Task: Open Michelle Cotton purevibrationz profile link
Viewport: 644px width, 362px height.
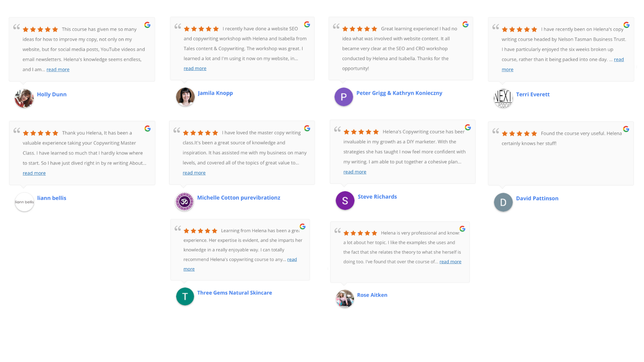Action: click(x=238, y=198)
